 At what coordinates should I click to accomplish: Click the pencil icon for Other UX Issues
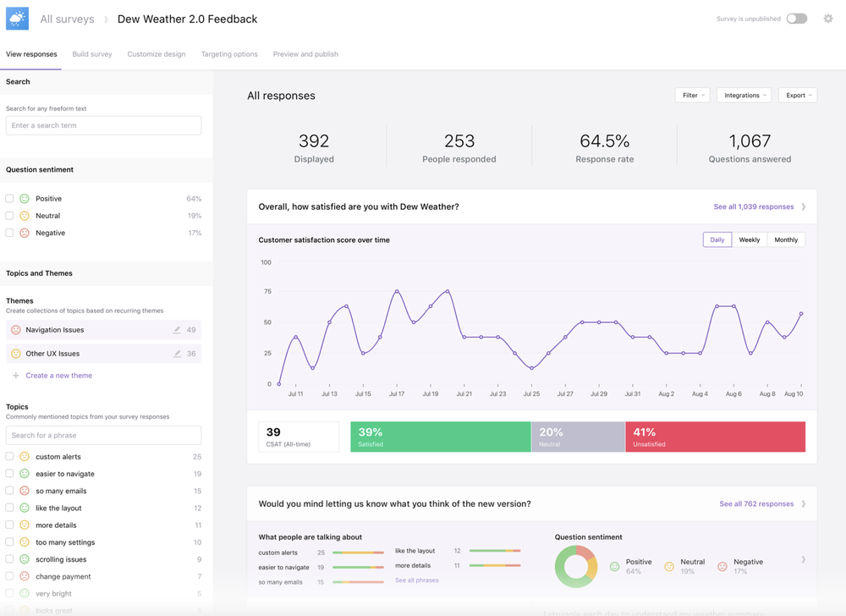pos(177,354)
